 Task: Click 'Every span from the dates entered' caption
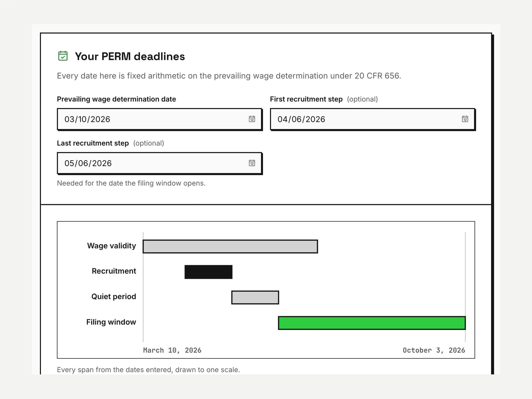pyautogui.click(x=148, y=370)
